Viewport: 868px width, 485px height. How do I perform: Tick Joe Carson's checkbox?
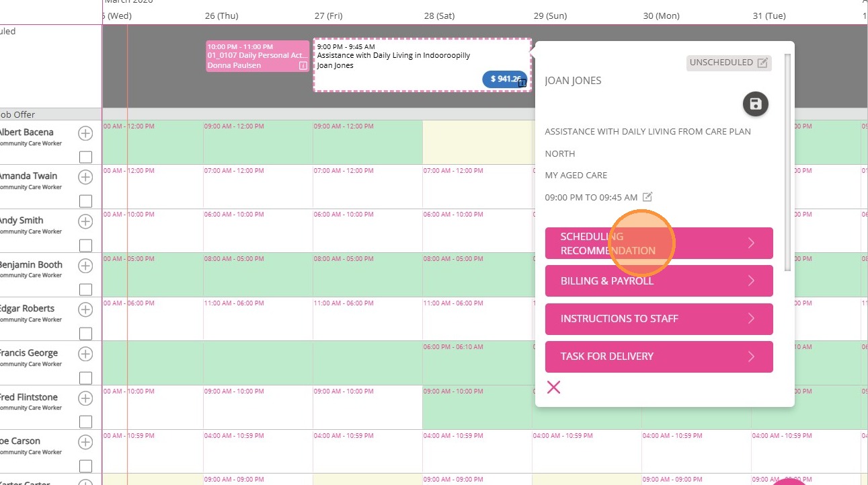[x=86, y=466]
